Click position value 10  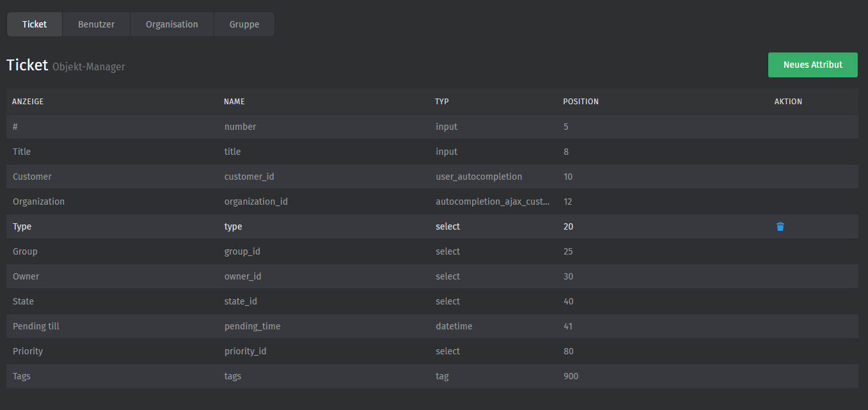[569, 177]
